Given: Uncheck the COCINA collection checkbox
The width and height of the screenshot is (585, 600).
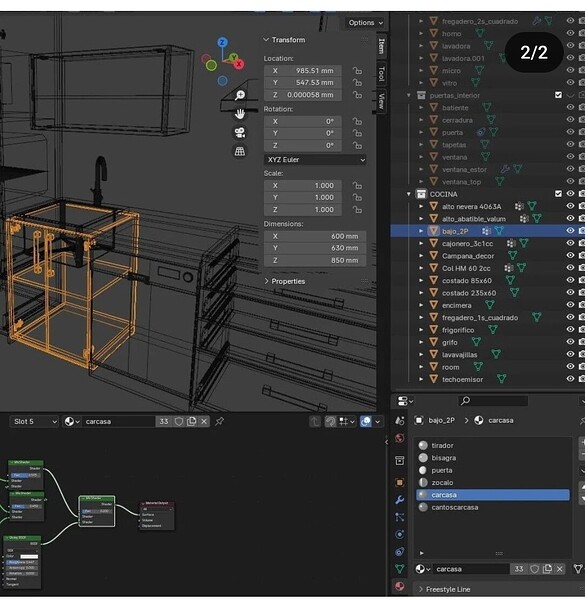Looking at the screenshot, I should (558, 194).
